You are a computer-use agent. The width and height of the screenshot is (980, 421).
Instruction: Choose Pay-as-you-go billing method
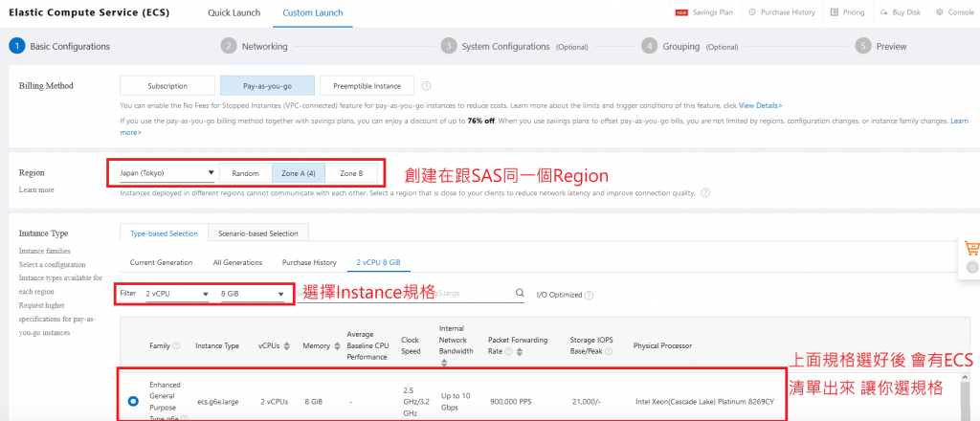(268, 85)
